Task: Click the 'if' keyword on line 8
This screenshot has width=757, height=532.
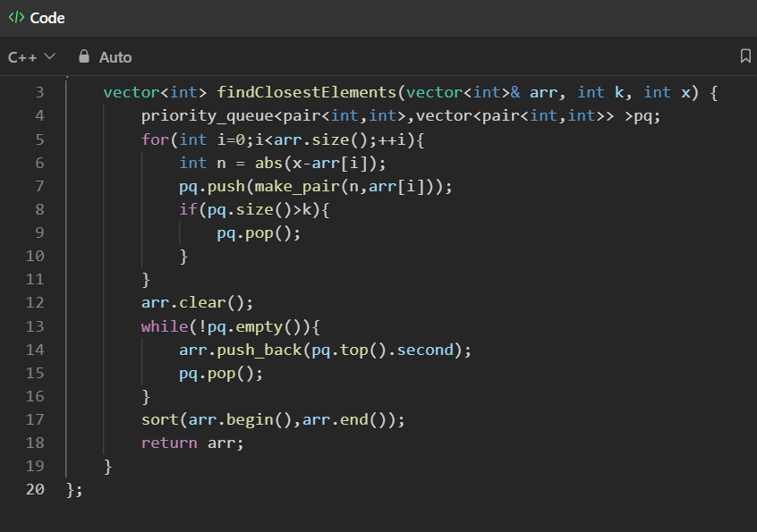Action: pyautogui.click(x=188, y=209)
